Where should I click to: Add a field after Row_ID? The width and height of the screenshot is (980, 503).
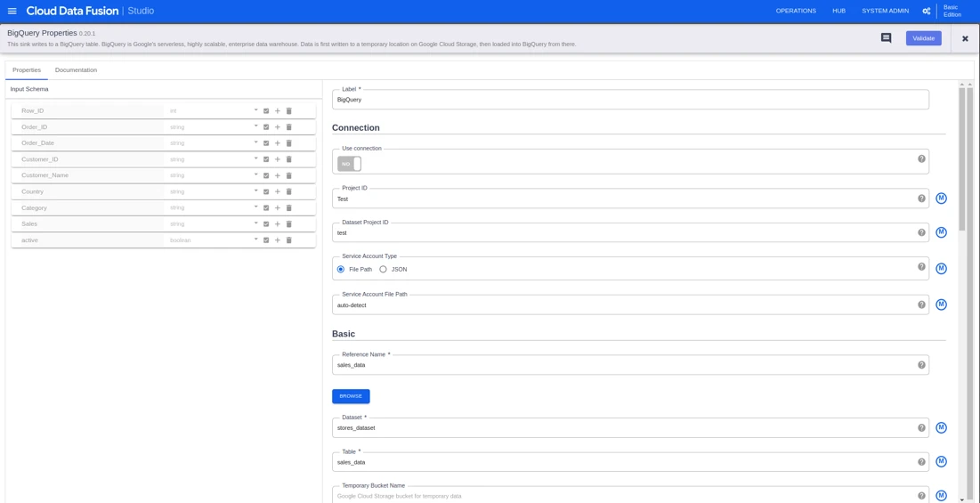point(278,110)
